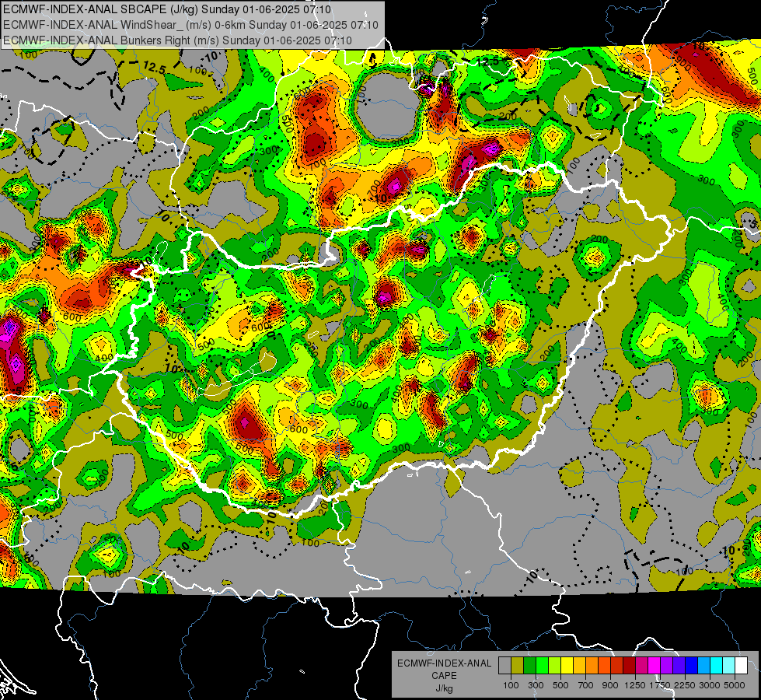Click the 1250 tick label on the legend
This screenshot has height=700, width=761.
pos(635,685)
